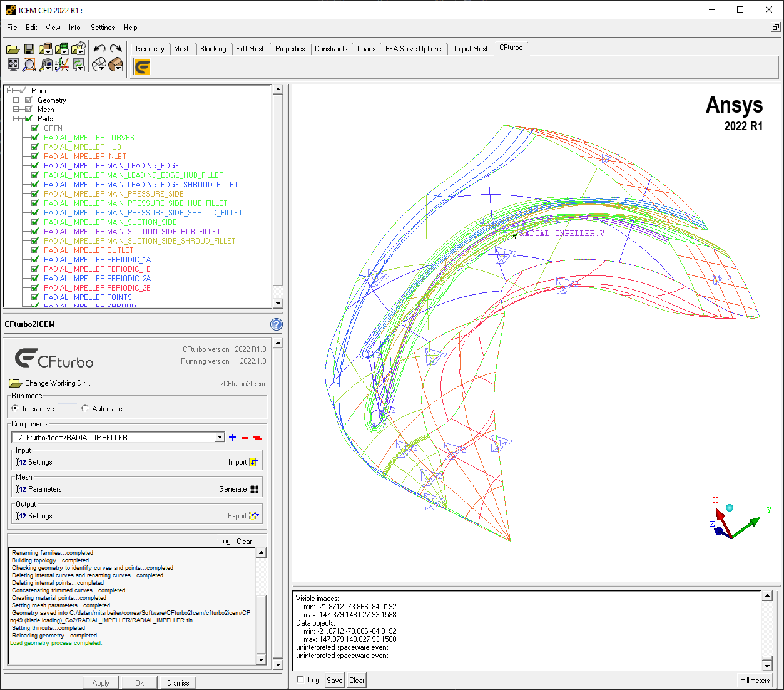Select the Automatic run mode radio button
The image size is (784, 690).
(85, 408)
